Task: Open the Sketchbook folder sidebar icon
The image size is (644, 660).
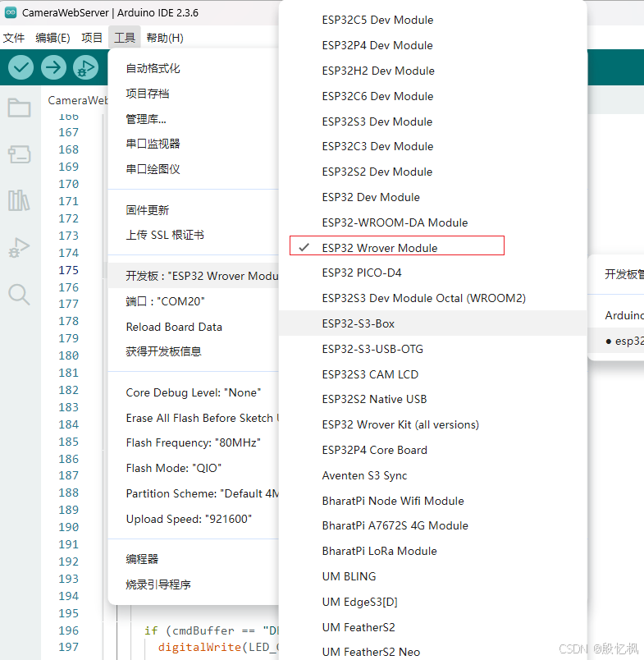Action: click(20, 108)
